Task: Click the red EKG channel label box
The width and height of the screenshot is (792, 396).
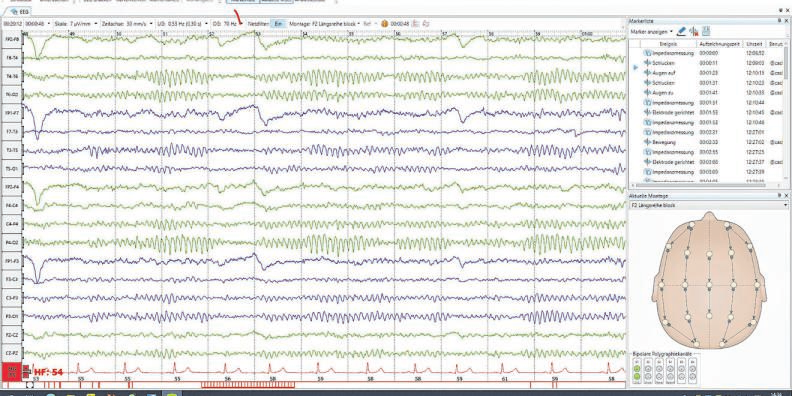Action: 12,372
